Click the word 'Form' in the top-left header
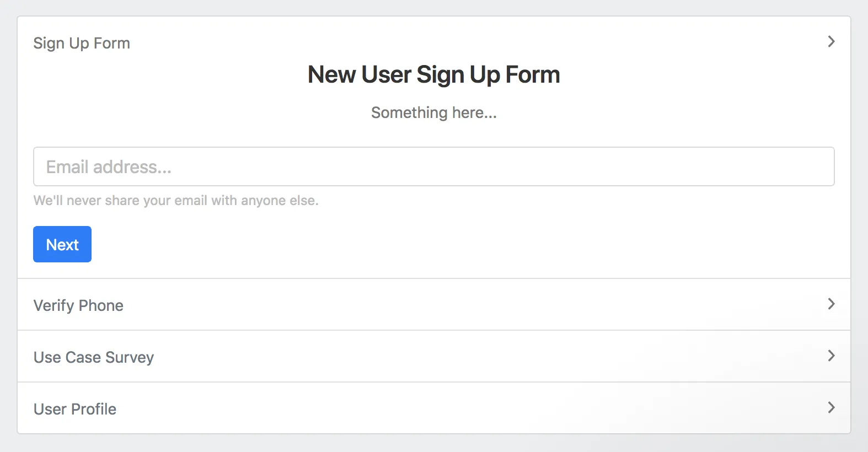Viewport: 868px width, 452px height. [112, 43]
